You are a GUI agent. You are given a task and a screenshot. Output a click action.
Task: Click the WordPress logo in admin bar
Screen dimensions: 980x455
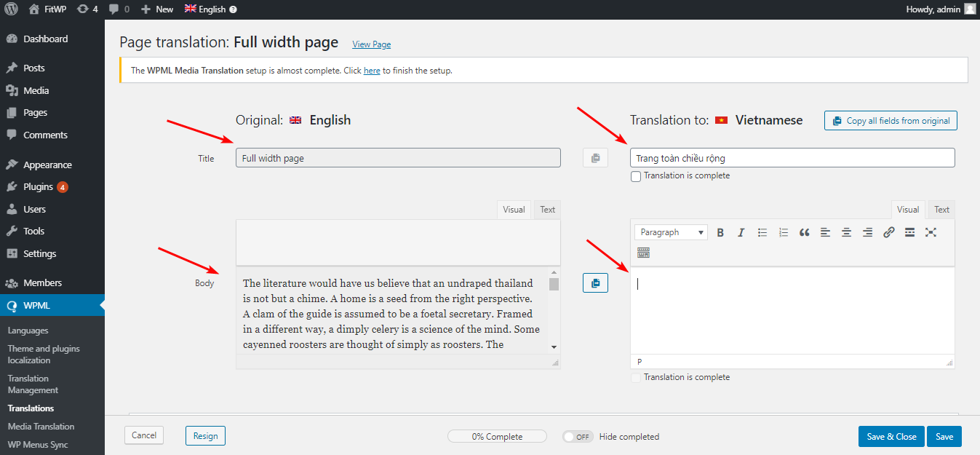tap(12, 9)
